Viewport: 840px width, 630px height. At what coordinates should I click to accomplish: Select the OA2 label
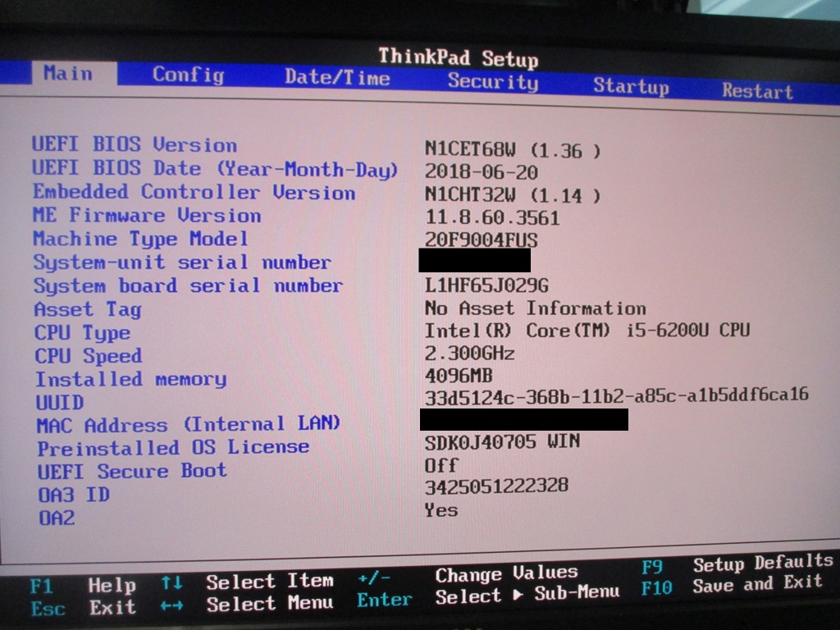57,518
